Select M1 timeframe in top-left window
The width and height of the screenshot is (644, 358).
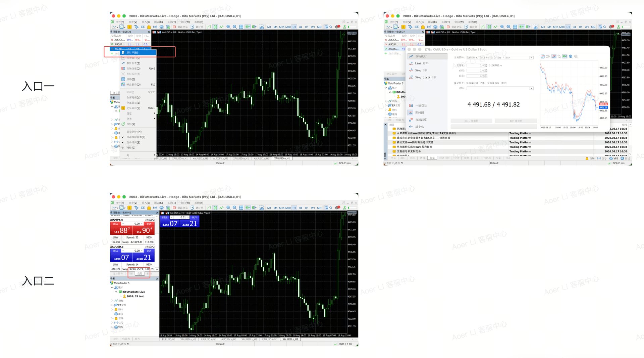269,27
